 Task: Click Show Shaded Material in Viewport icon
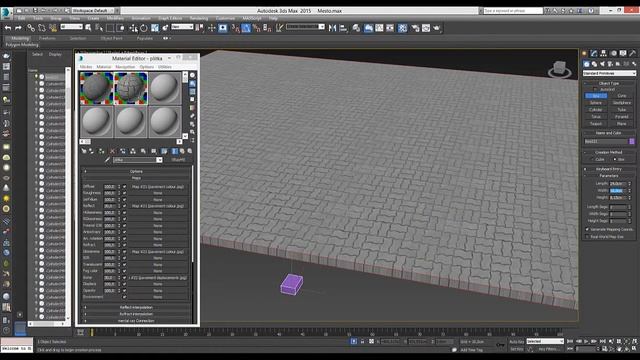(x=164, y=151)
